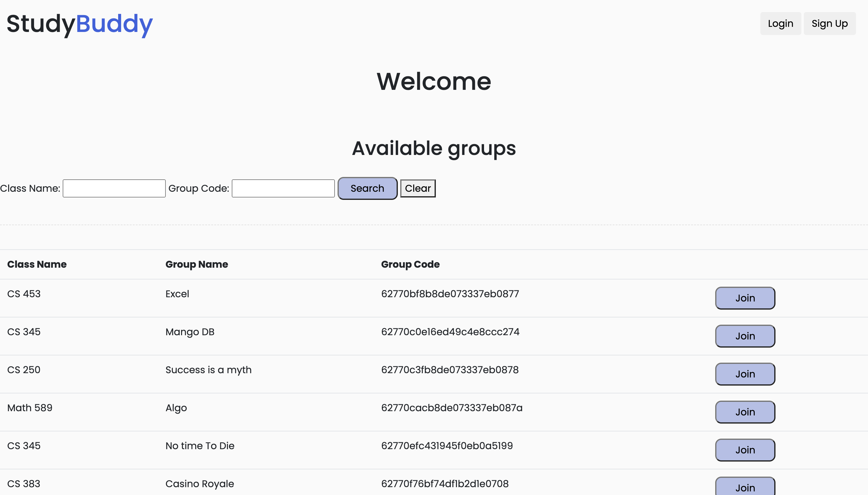Select group code 62770bf8b8de073337eb0877
Viewport: 868px width, 495px height.
tap(450, 294)
